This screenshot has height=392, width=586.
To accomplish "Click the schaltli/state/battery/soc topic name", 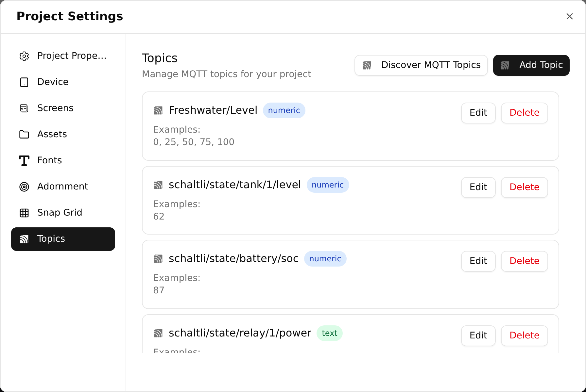I will click(x=234, y=259).
